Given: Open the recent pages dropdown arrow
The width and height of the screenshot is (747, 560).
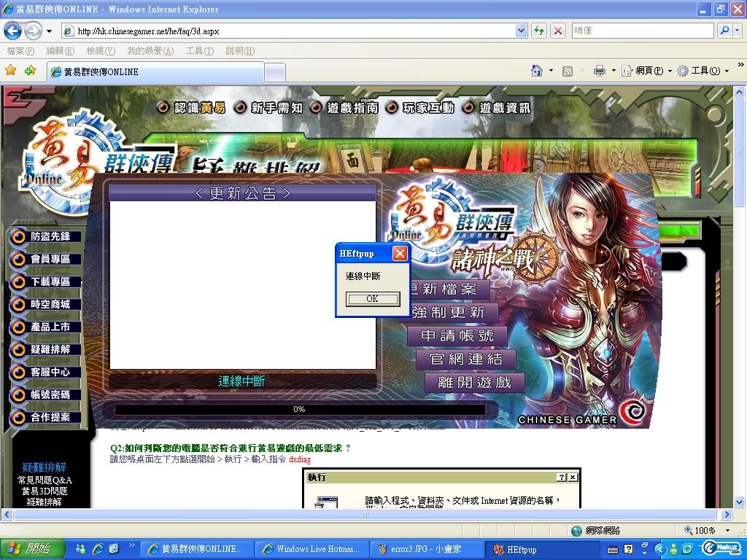Looking at the screenshot, I should pyautogui.click(x=49, y=31).
